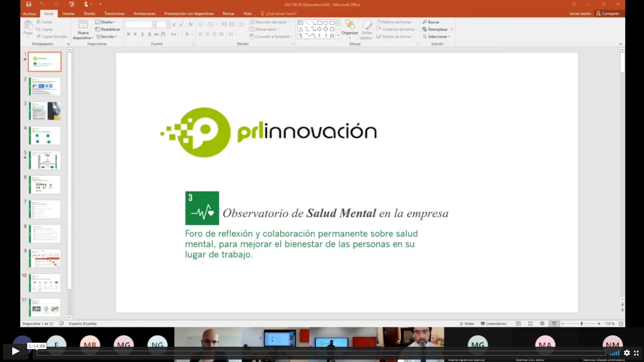Click the Buscar magnifier icon

[x=425, y=22]
